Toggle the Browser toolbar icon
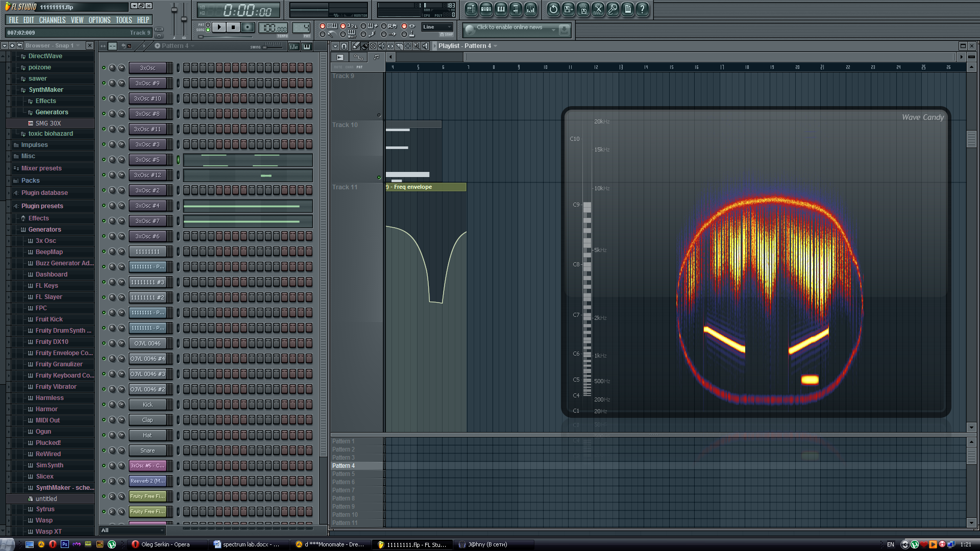The width and height of the screenshot is (980, 551). (x=516, y=9)
